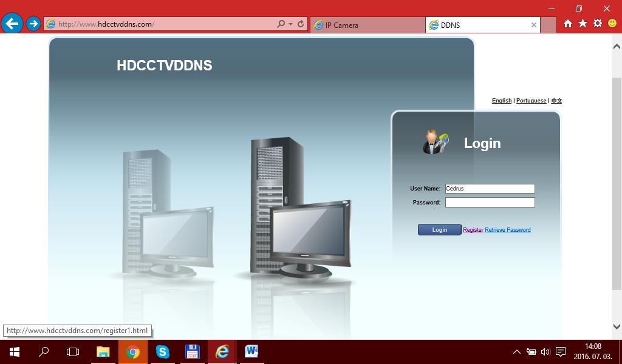Click the browser Back arrow button
The width and height of the screenshot is (622, 364).
[x=12, y=24]
